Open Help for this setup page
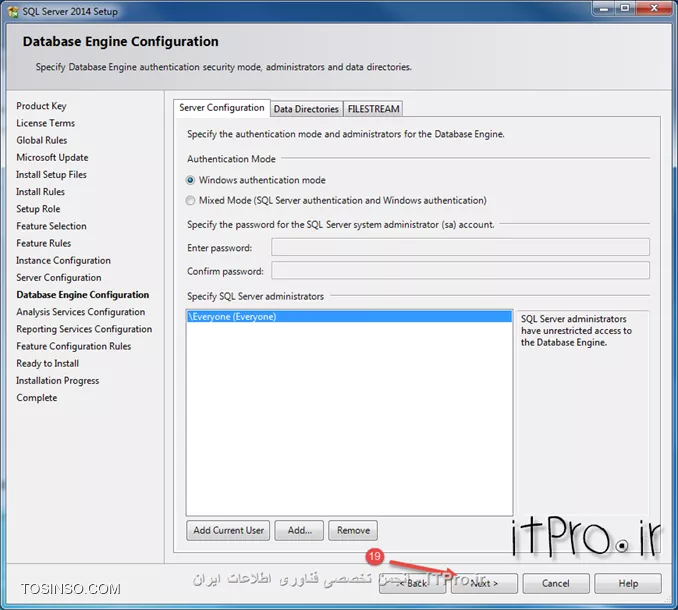Viewport: 678px width, 610px height. (628, 584)
